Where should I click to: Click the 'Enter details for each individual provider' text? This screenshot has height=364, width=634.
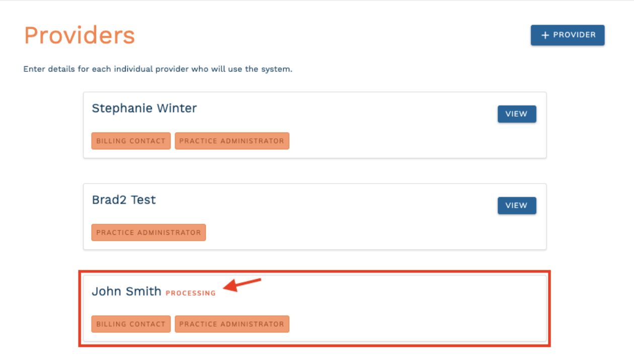click(158, 69)
